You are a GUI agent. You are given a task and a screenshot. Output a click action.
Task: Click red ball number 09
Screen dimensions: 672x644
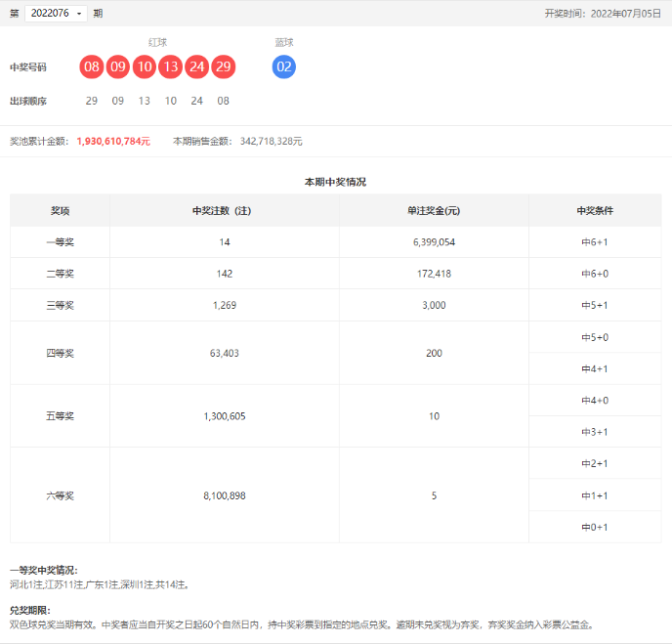coord(118,66)
